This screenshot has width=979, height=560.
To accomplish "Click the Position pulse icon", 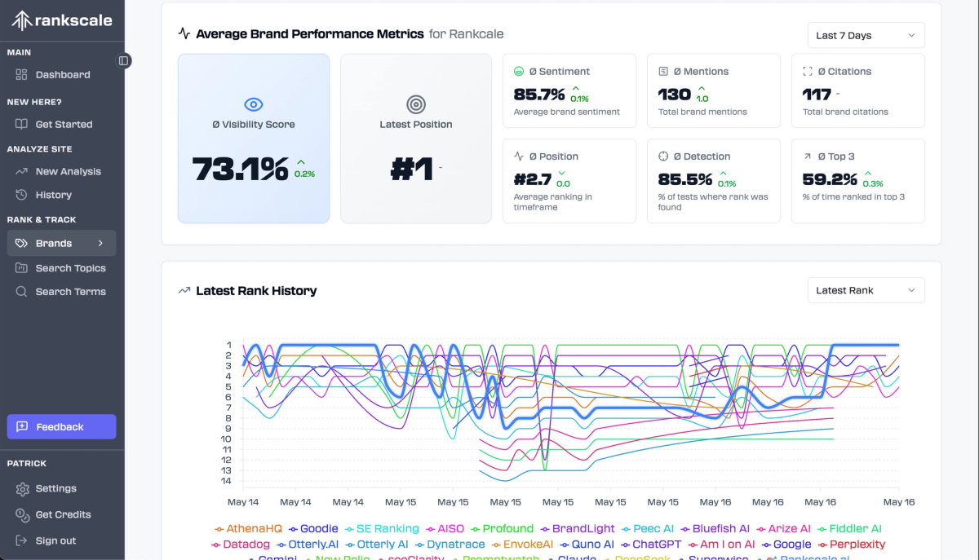I will [x=519, y=157].
